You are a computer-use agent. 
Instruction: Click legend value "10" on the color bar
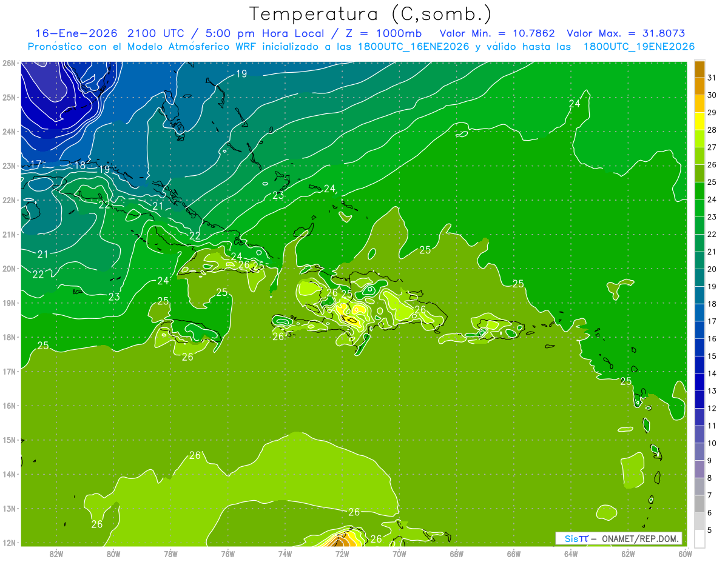712,443
